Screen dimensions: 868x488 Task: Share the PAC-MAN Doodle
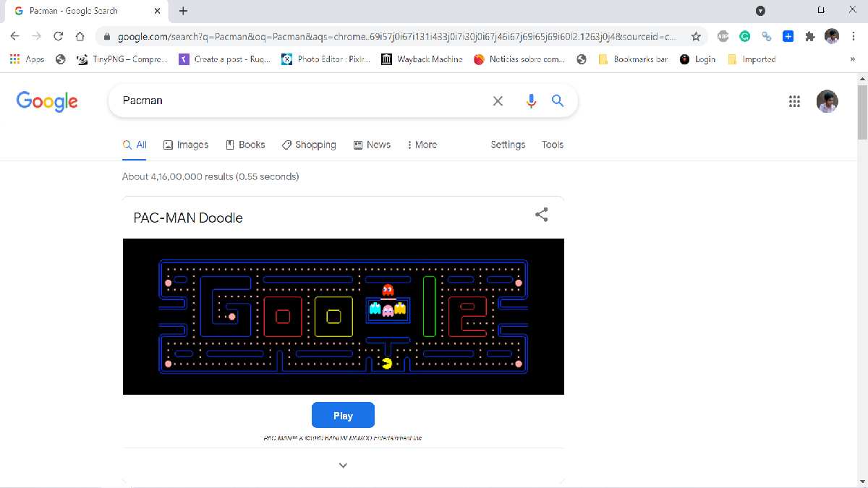[541, 215]
